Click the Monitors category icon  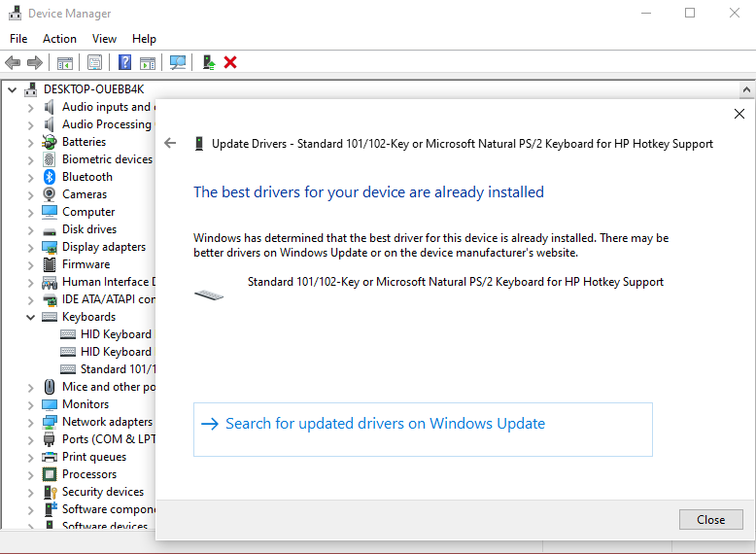coord(50,404)
